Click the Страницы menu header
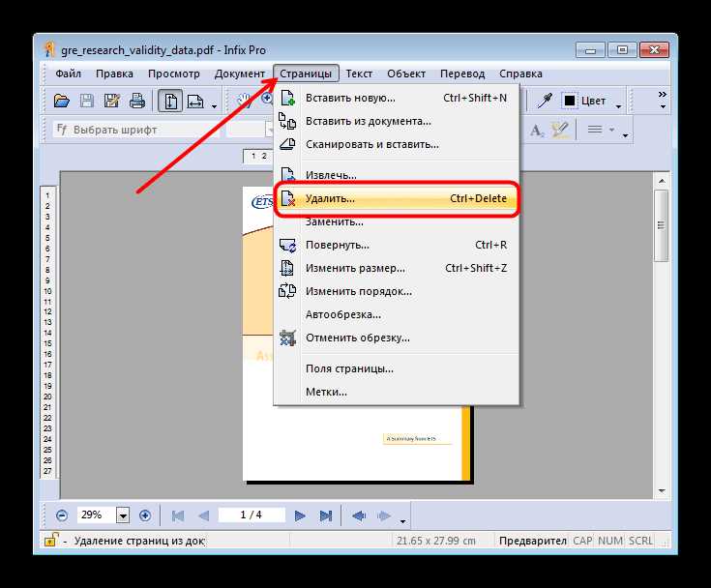The image size is (711, 588). [306, 73]
